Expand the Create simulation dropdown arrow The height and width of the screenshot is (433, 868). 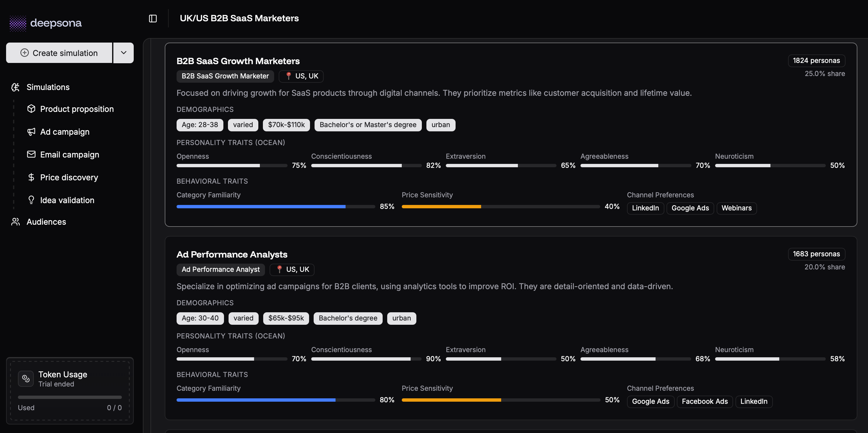point(123,53)
